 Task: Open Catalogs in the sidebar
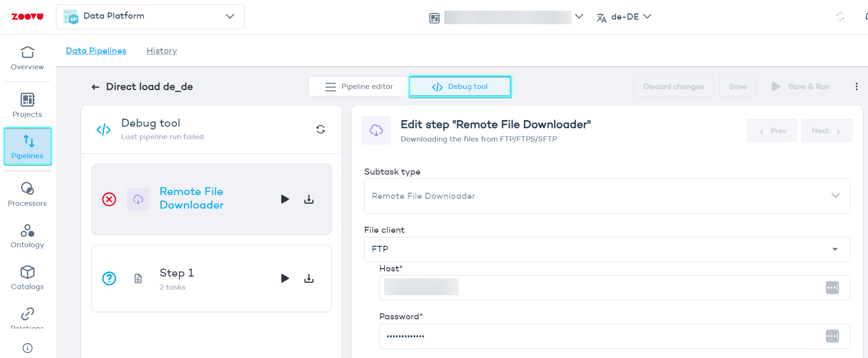click(x=28, y=278)
